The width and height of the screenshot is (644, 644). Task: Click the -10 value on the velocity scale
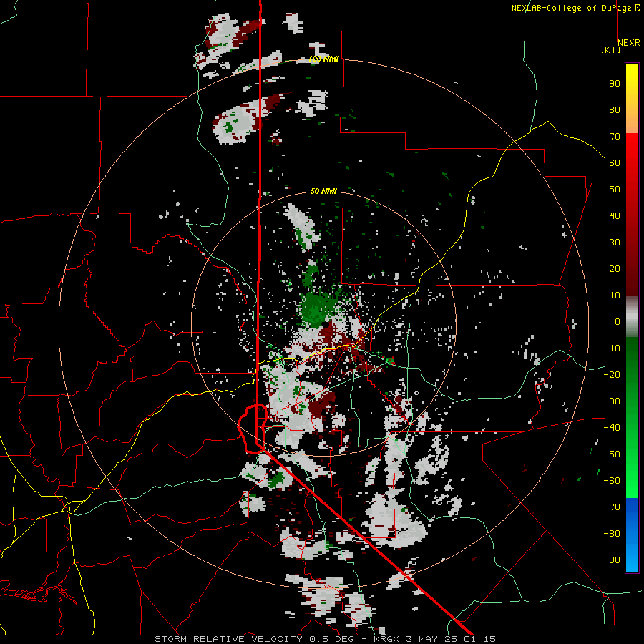612,348
